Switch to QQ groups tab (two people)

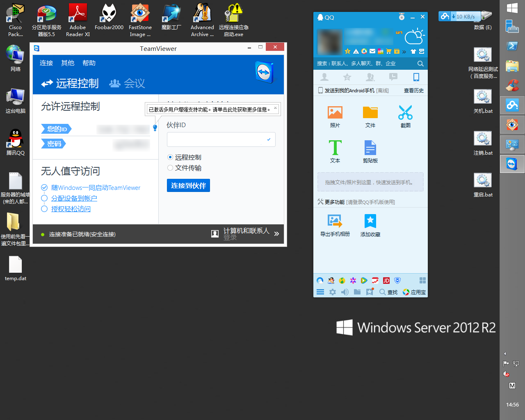370,77
